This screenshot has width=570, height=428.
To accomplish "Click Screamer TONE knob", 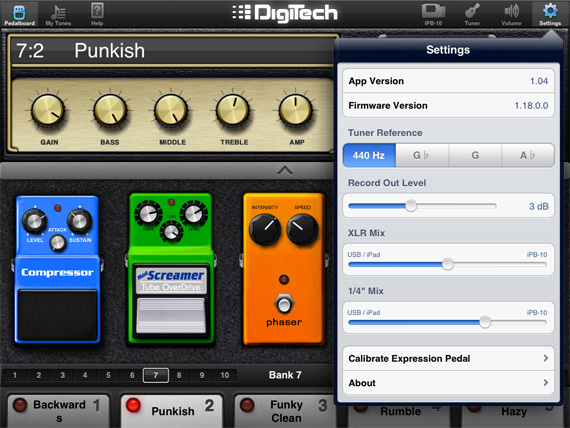I will point(171,233).
